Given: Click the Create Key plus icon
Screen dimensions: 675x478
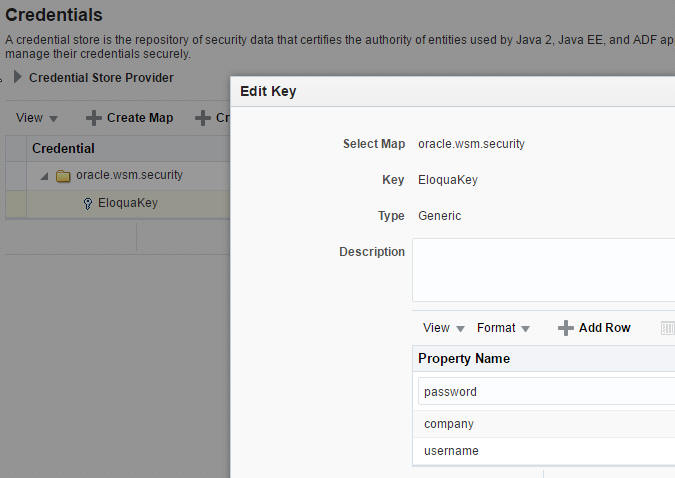Looking at the screenshot, I should pos(203,118).
